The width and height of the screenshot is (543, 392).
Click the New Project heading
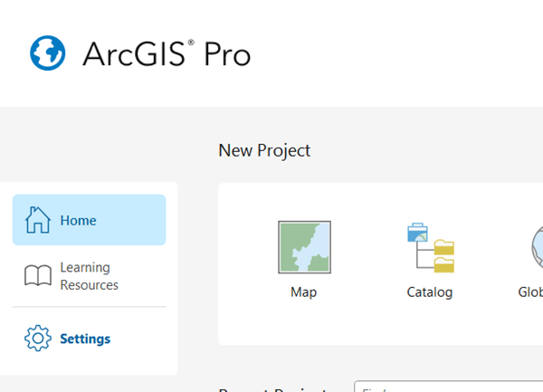point(264,150)
